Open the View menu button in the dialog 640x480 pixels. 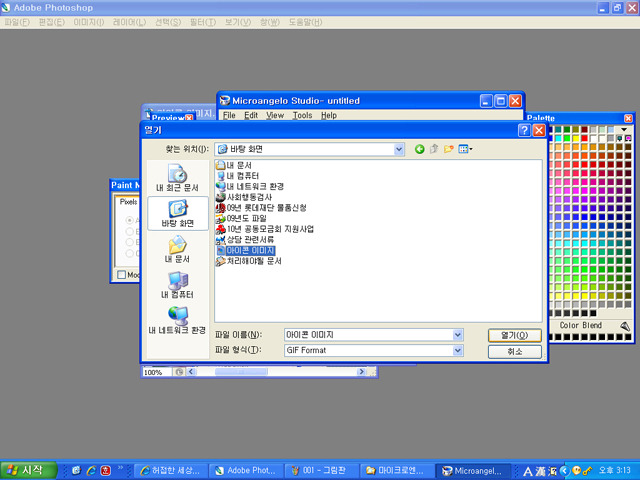[465, 149]
